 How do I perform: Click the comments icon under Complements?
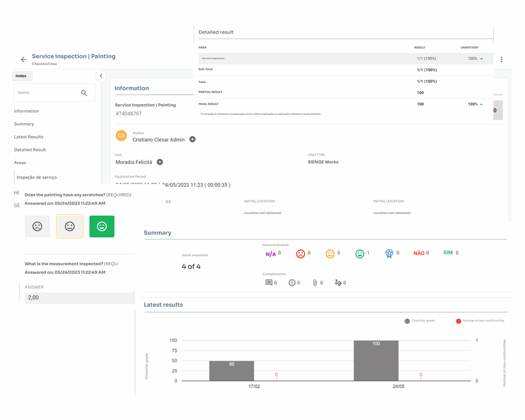click(269, 282)
